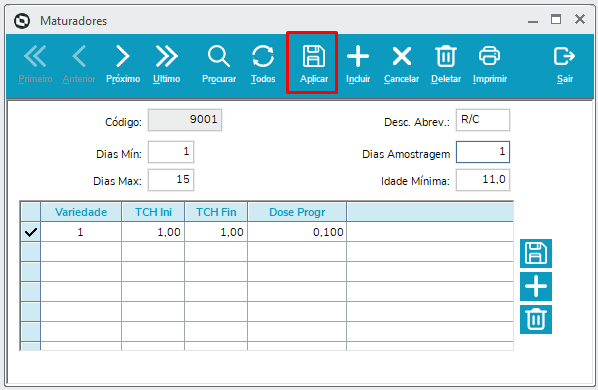The width and height of the screenshot is (598, 390).
Task: Minimize the Maturadores window
Action: [x=533, y=22]
